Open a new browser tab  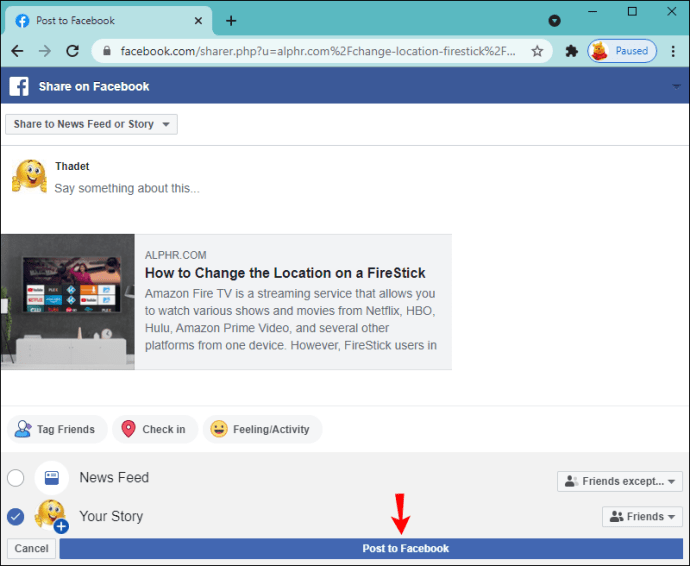click(x=231, y=21)
